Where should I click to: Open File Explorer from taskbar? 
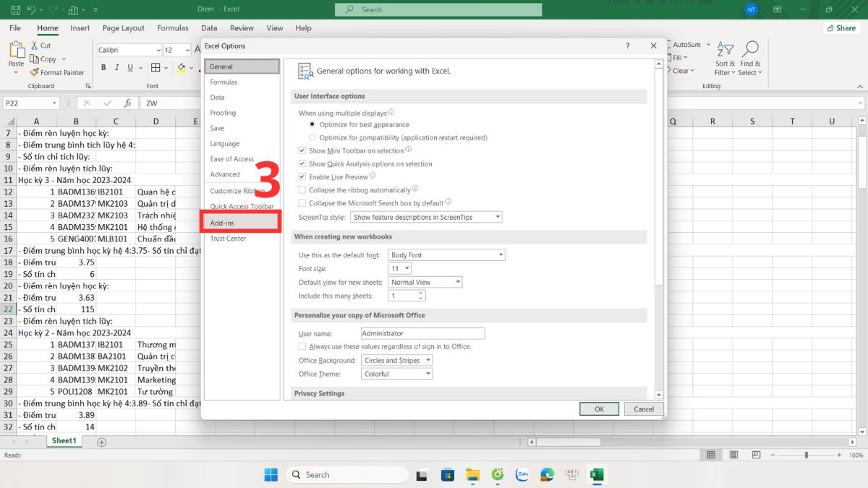[472, 475]
